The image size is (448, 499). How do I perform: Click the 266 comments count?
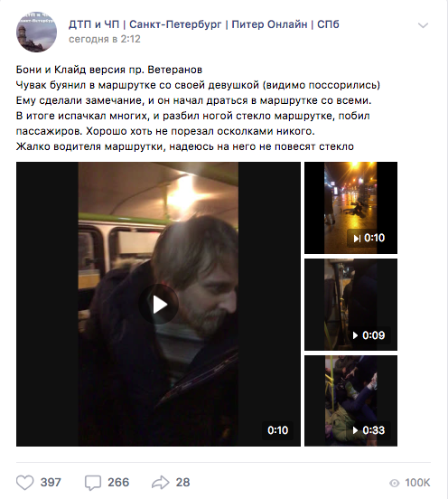[118, 483]
